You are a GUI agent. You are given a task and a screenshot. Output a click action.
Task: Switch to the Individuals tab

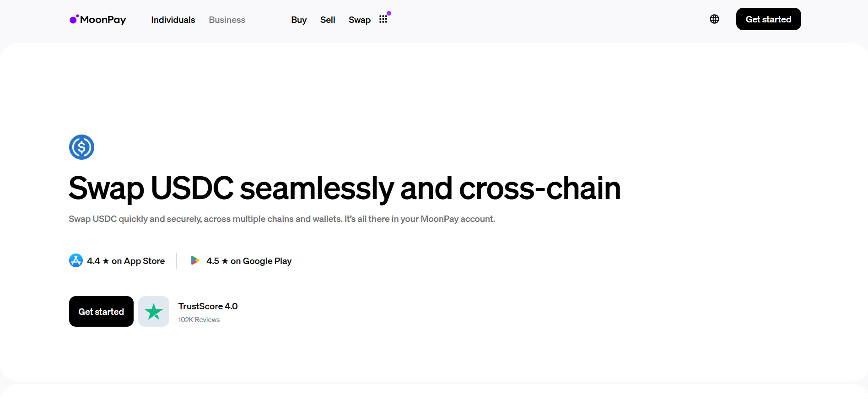[173, 20]
